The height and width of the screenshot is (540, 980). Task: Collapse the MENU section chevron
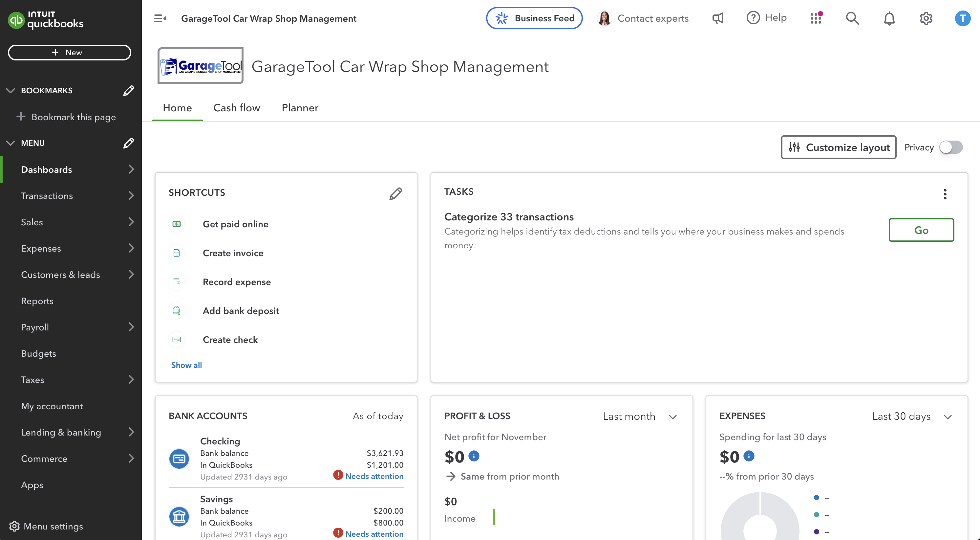(x=11, y=143)
